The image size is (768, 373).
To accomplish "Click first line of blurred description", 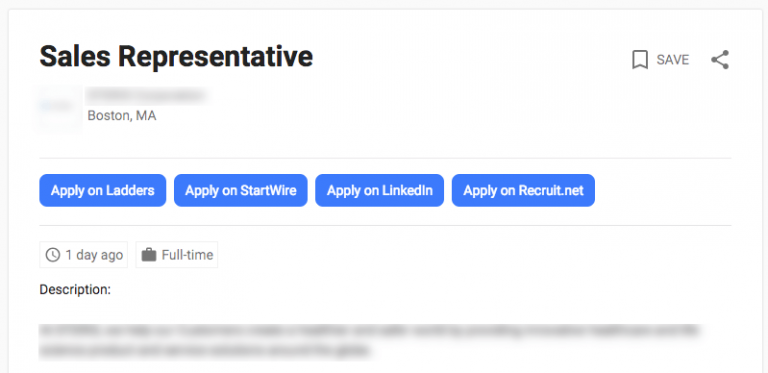I will [x=368, y=331].
